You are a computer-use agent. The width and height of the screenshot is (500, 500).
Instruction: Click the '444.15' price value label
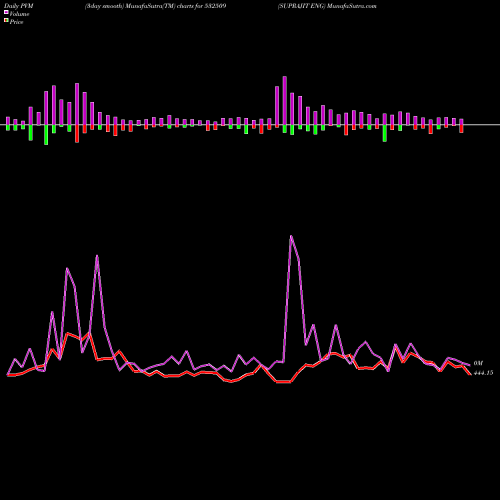click(x=483, y=373)
